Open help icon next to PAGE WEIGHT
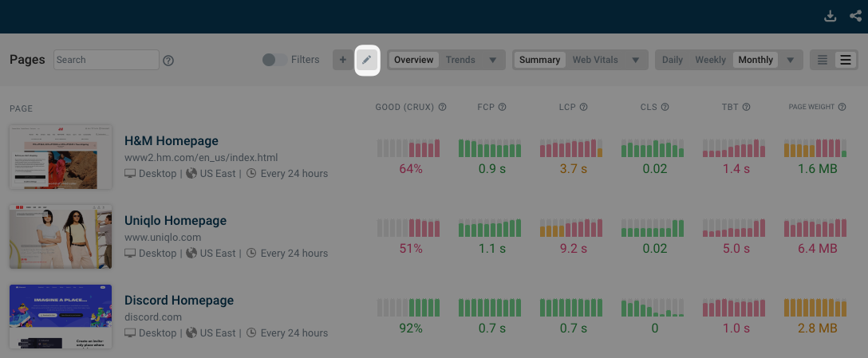 (x=842, y=107)
